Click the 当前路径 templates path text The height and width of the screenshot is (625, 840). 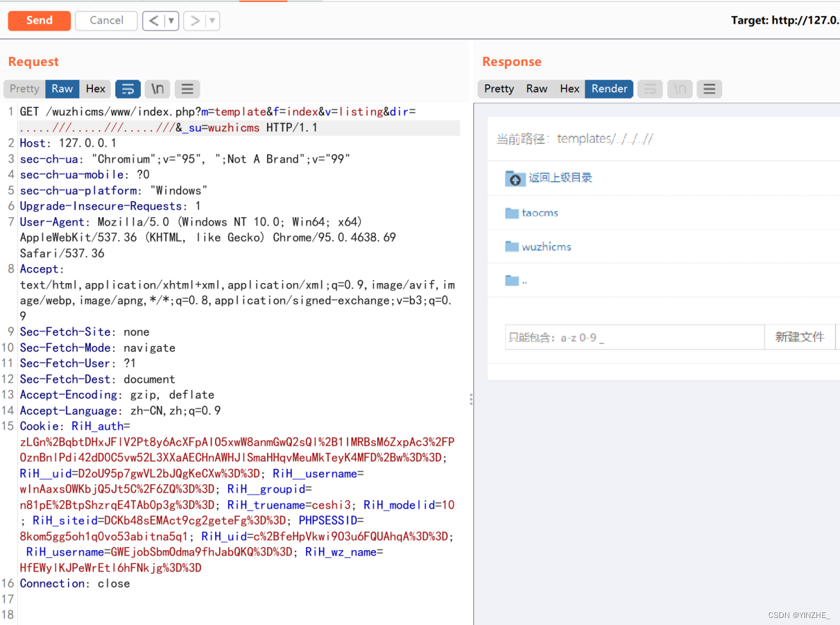pos(574,139)
